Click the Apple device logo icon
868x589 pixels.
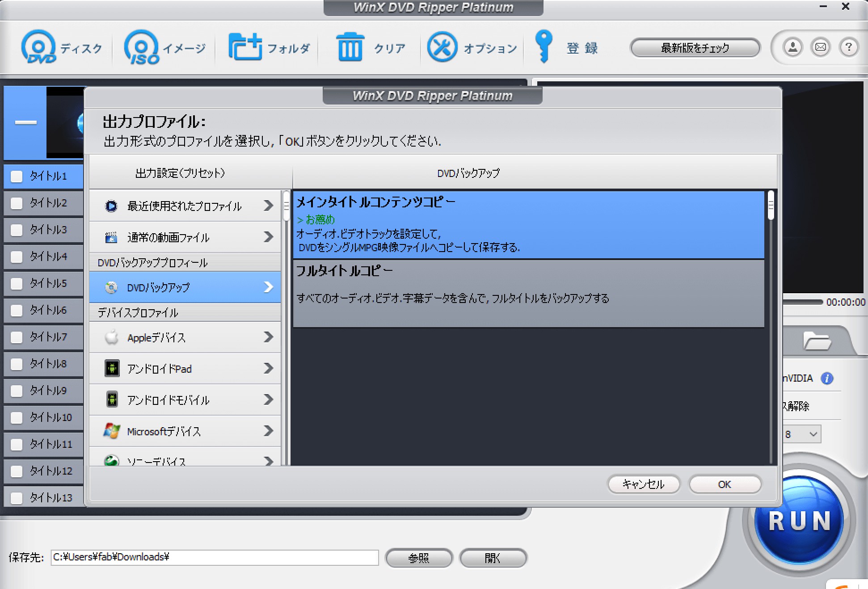tap(111, 337)
